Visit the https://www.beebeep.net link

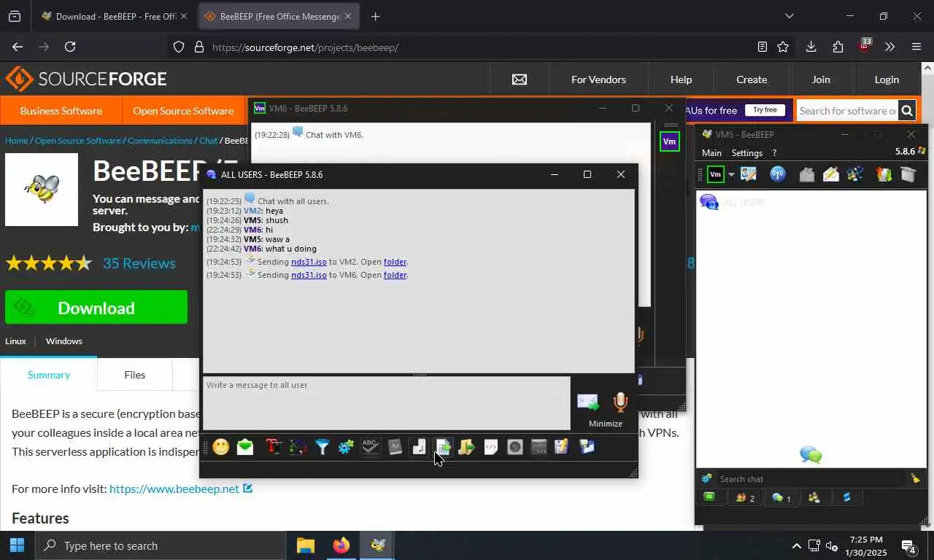click(174, 489)
